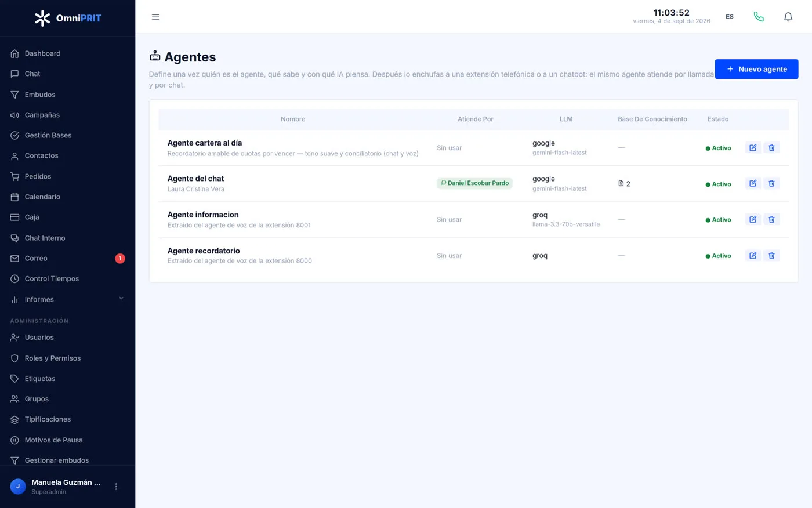
Task: Click the Manuela Guzmán user avatar
Action: [18, 487]
